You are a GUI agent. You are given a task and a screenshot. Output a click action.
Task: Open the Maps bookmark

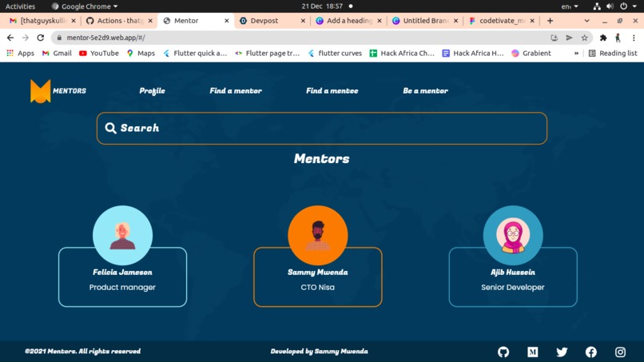[x=141, y=53]
